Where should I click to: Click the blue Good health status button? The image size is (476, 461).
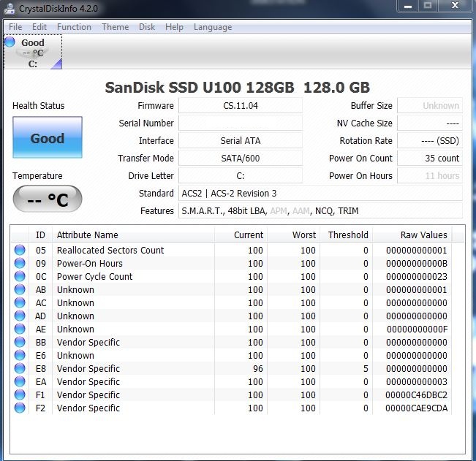pyautogui.click(x=48, y=137)
